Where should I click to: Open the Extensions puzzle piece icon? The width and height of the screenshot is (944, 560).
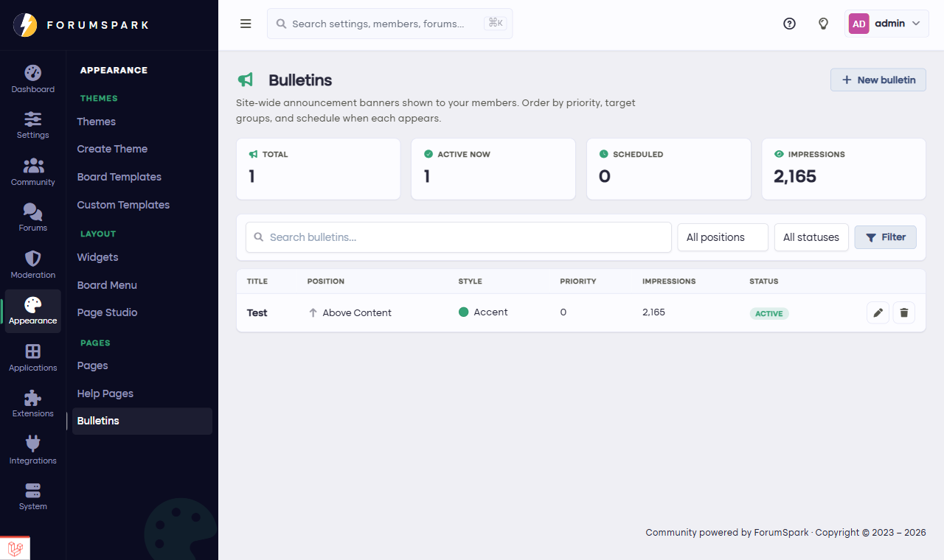pos(33,398)
